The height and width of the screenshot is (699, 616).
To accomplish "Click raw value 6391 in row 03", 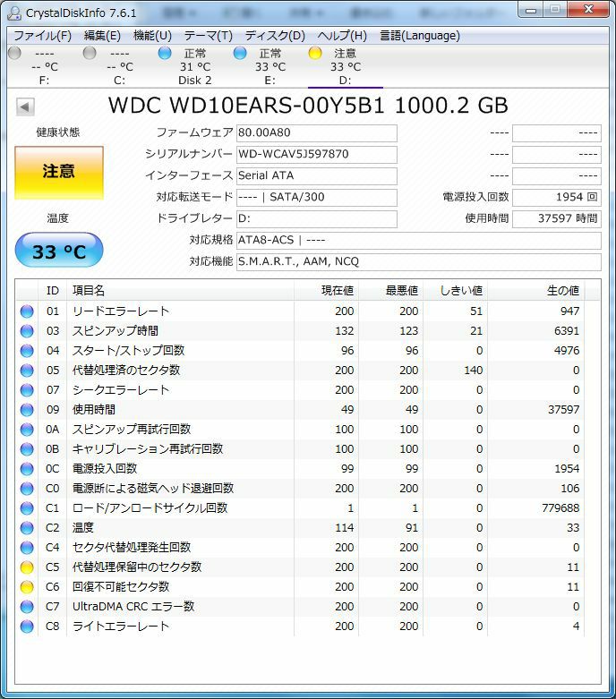I will (x=567, y=331).
